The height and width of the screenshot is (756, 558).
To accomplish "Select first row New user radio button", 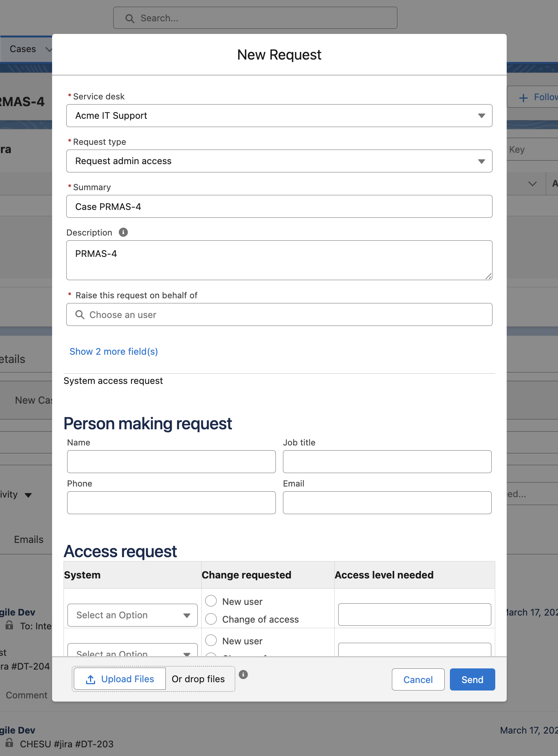I will 211,601.
